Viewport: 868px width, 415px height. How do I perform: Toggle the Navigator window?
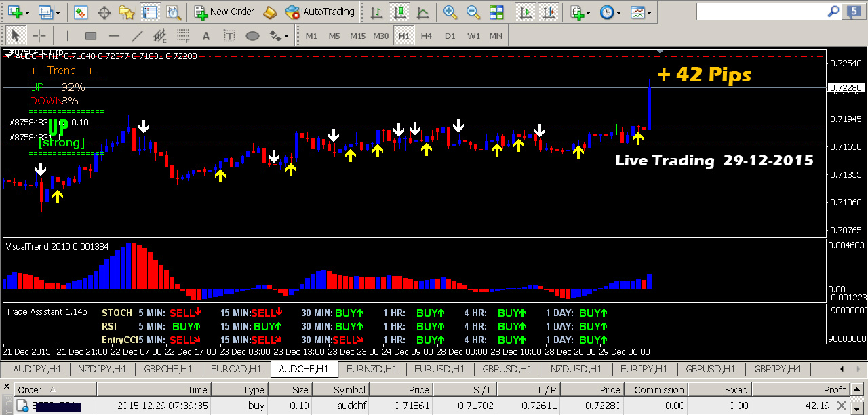(126, 12)
